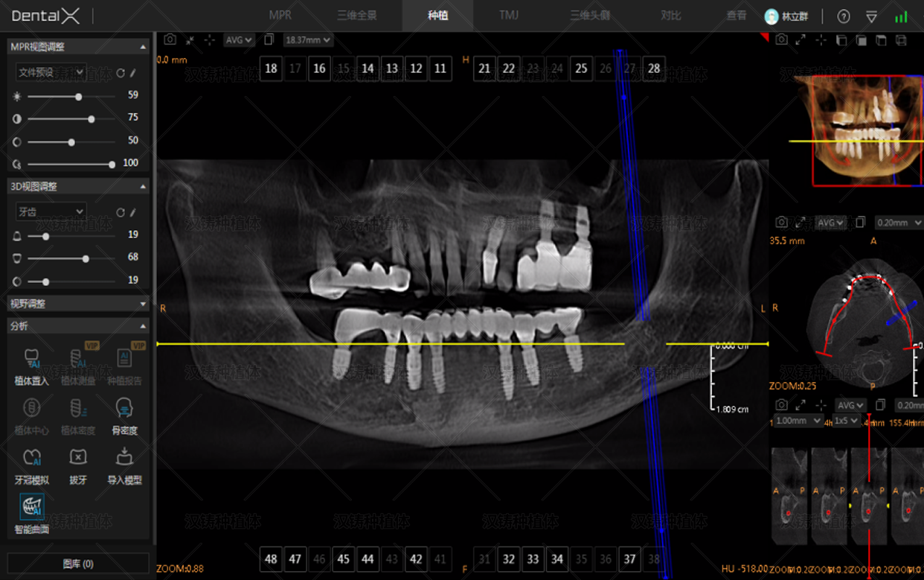Viewport: 924px width, 580px height.
Task: Take a screenshot of the panoramic view
Action: (x=170, y=39)
